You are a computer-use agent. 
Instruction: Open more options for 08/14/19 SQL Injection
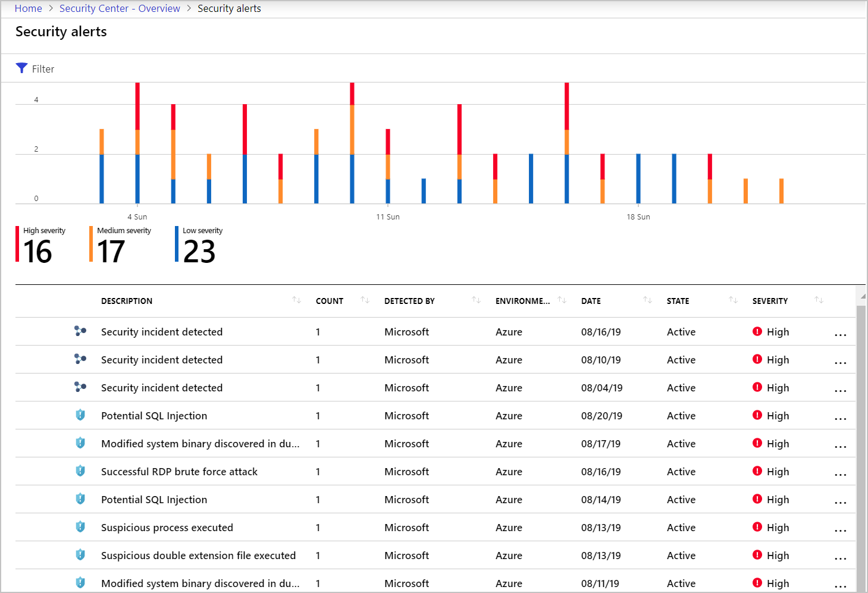840,503
